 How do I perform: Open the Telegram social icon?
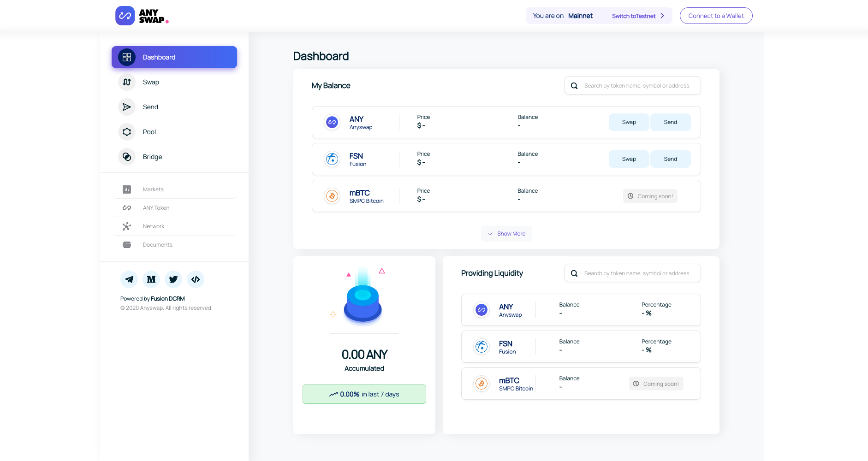tap(129, 279)
